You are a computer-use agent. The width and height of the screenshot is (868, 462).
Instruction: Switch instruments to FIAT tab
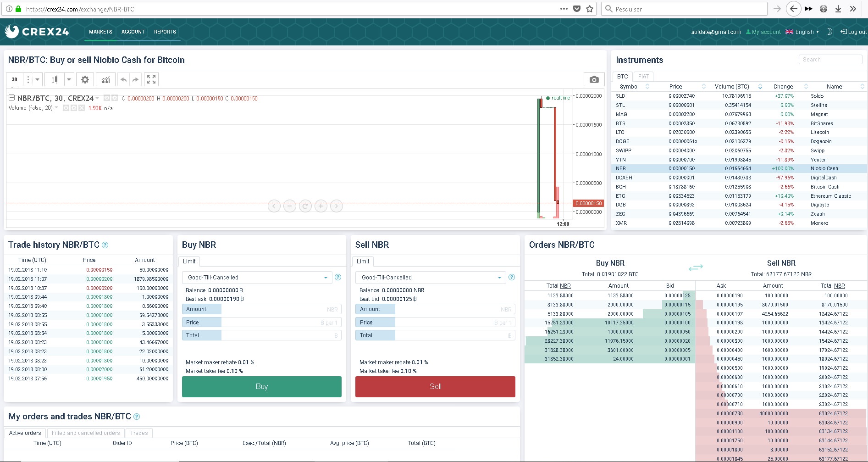[x=643, y=77]
